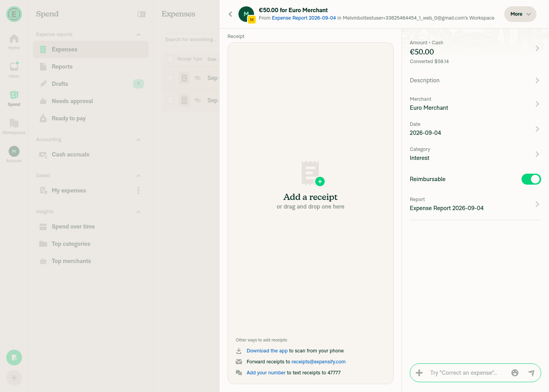The width and height of the screenshot is (549, 392).
Task: Collapse the Accounting section
Action: click(138, 140)
